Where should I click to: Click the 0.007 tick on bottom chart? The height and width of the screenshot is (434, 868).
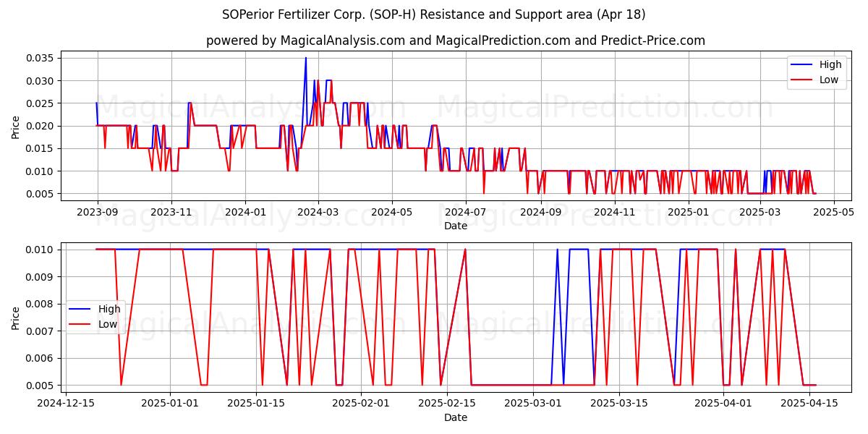[41, 331]
